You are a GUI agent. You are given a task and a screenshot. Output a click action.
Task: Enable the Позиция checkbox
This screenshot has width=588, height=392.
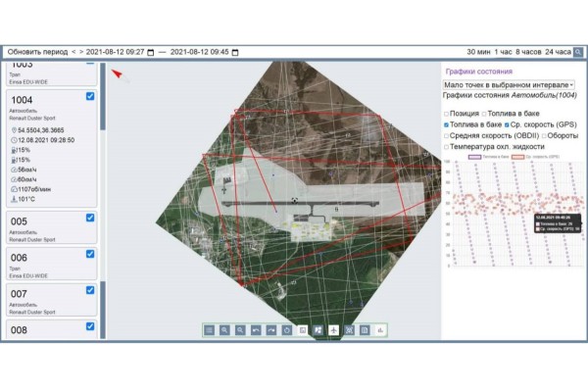(447, 115)
